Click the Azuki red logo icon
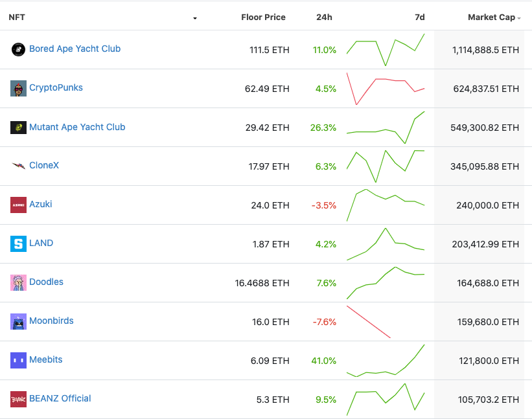 point(18,205)
